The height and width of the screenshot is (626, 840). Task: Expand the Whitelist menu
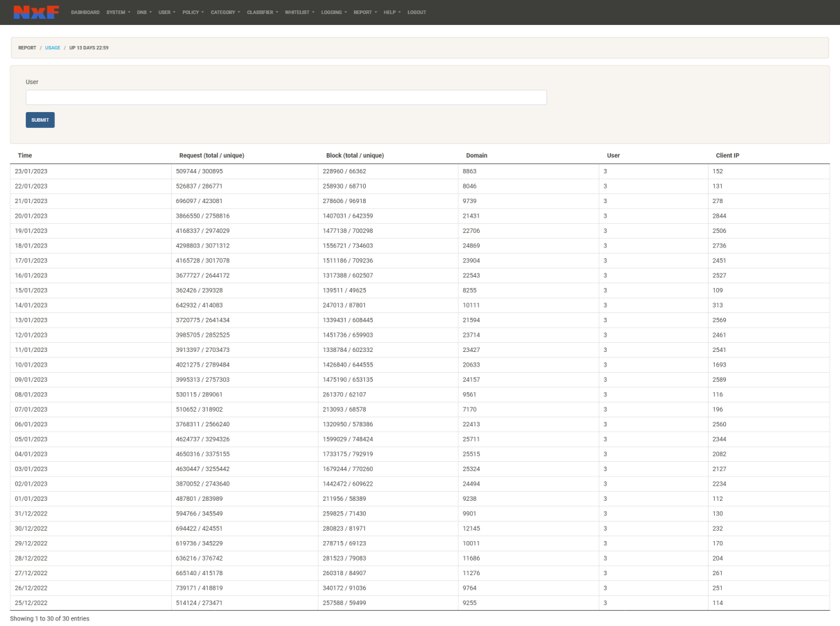[x=300, y=13]
